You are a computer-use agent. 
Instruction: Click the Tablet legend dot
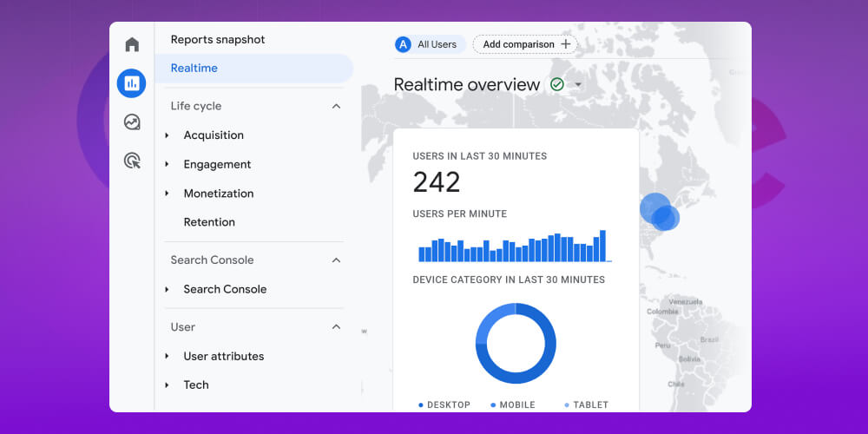pyautogui.click(x=566, y=405)
